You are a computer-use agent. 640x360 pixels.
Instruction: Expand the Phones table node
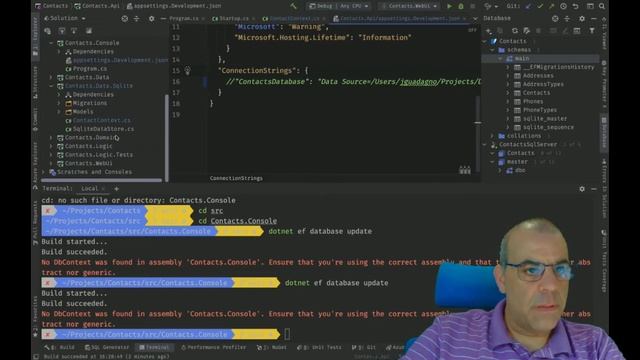(x=508, y=101)
